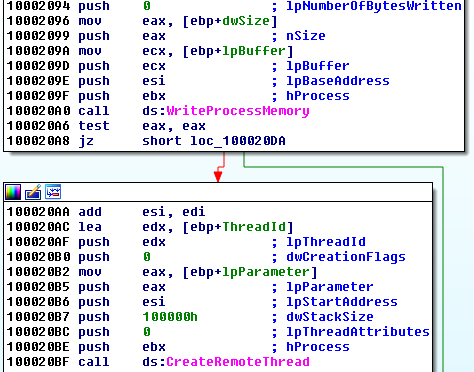Click the dwSize variable operand
Viewport: 474px width, 372px height.
(x=246, y=21)
